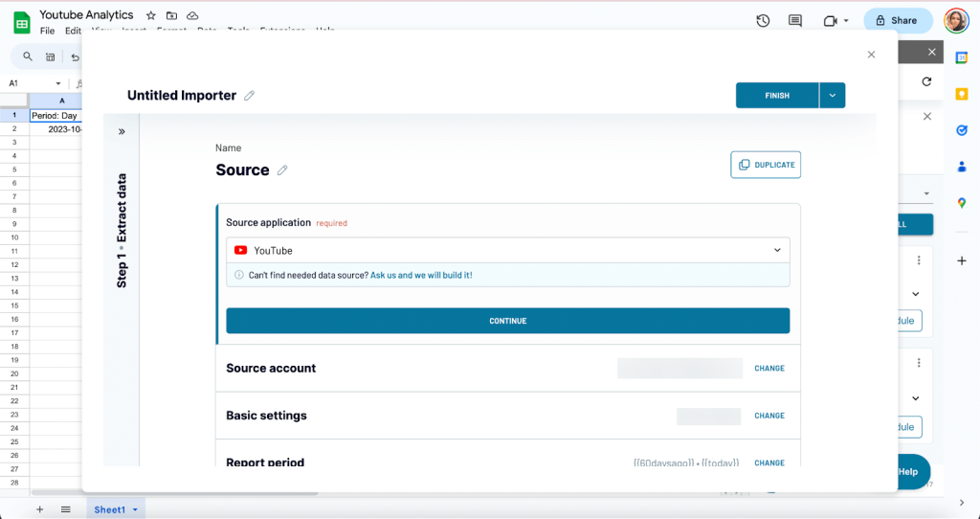Switch to the Sheet1 tab
Screen dimensions: 980x519
click(109, 509)
